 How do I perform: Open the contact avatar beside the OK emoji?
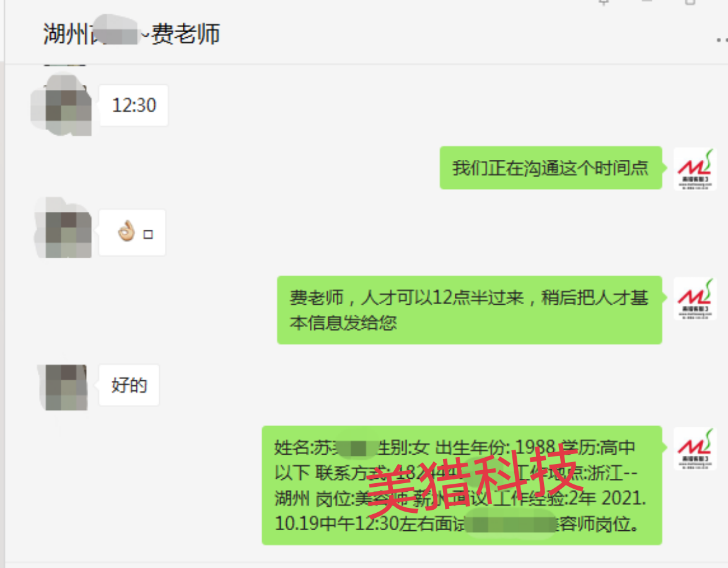tap(63, 228)
